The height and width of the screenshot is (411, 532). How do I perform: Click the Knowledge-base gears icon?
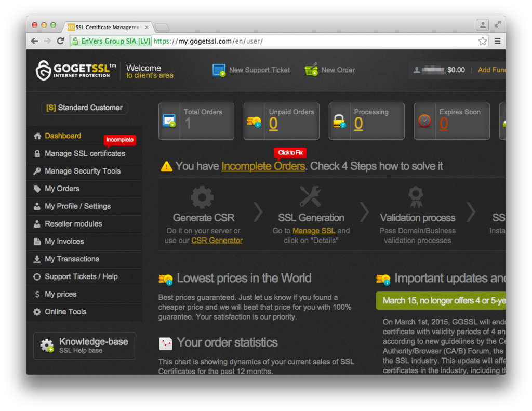pyautogui.click(x=47, y=345)
